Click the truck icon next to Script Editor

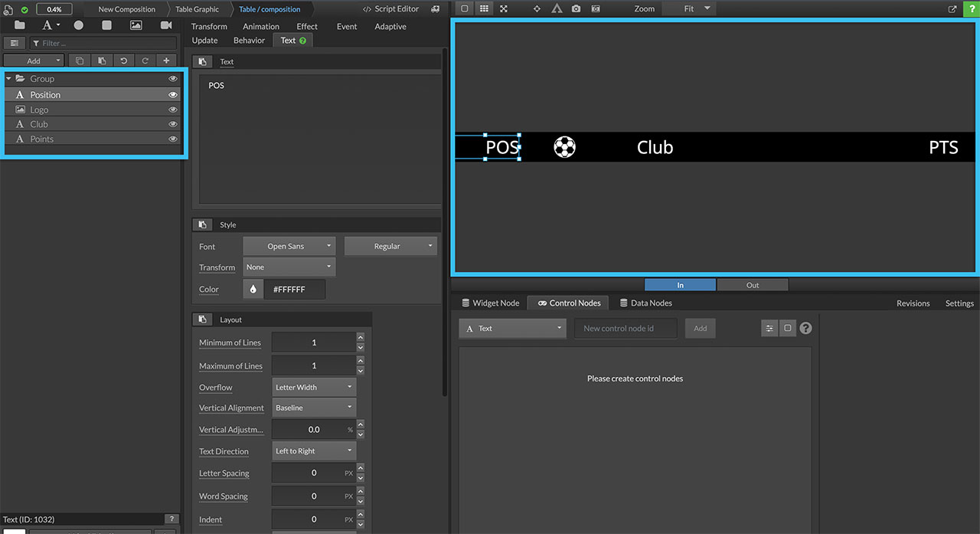click(x=436, y=9)
